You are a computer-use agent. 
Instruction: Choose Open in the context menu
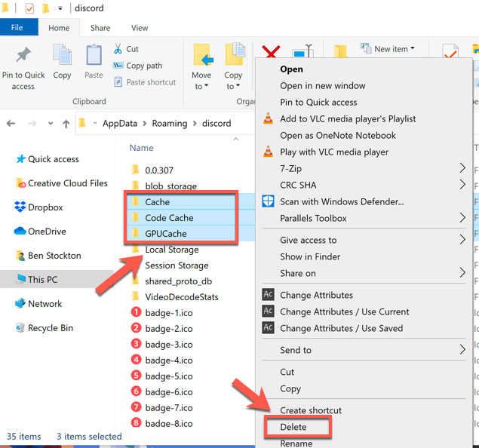pos(291,69)
